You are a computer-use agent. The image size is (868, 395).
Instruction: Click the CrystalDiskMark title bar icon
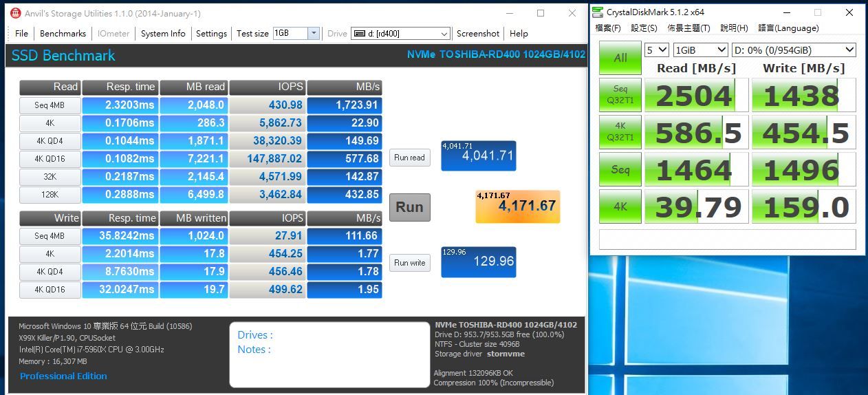pyautogui.click(x=598, y=12)
